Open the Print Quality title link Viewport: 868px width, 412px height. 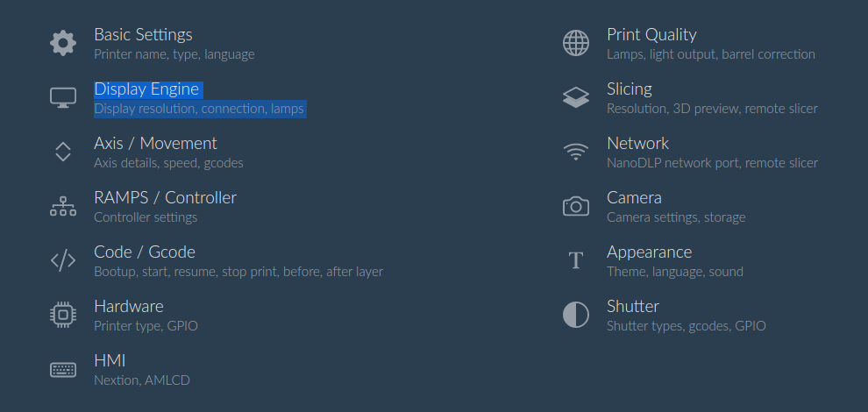coord(651,34)
